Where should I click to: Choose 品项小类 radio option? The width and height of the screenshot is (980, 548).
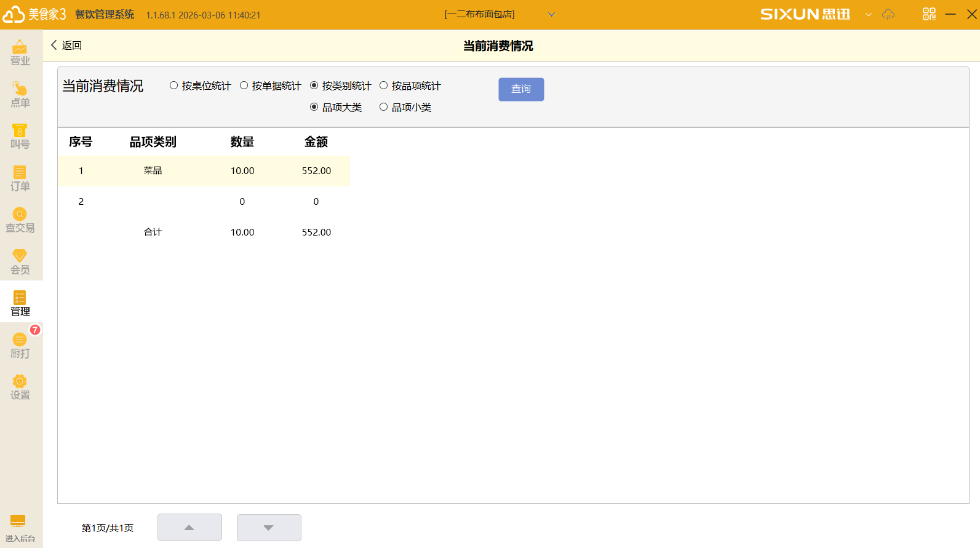384,107
